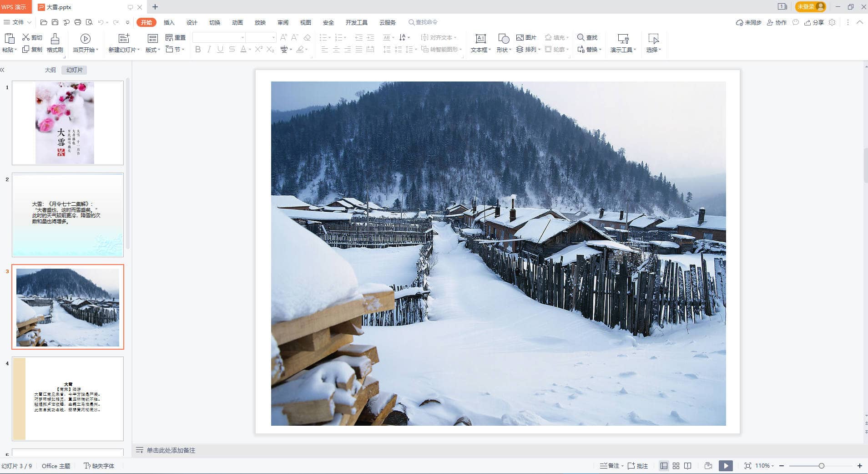
Task: Apply subscript X₂ formatting
Action: pos(270,49)
